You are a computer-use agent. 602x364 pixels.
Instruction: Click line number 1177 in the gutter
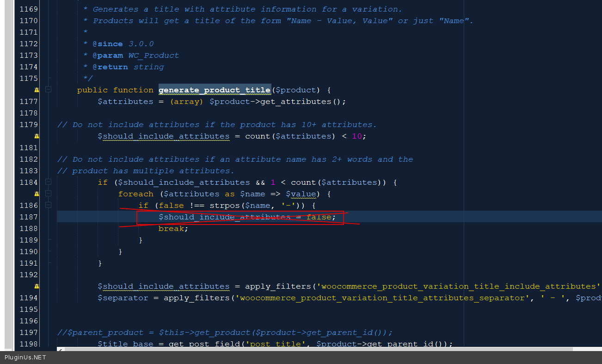point(28,102)
